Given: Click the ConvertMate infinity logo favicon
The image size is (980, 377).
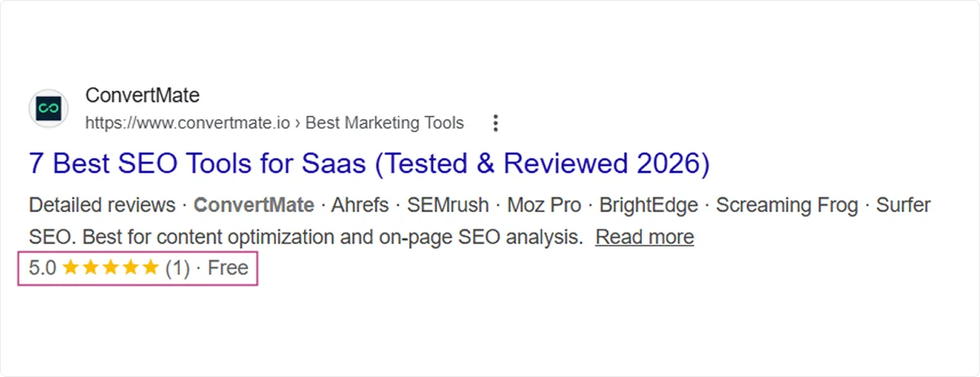Looking at the screenshot, I should [49, 109].
